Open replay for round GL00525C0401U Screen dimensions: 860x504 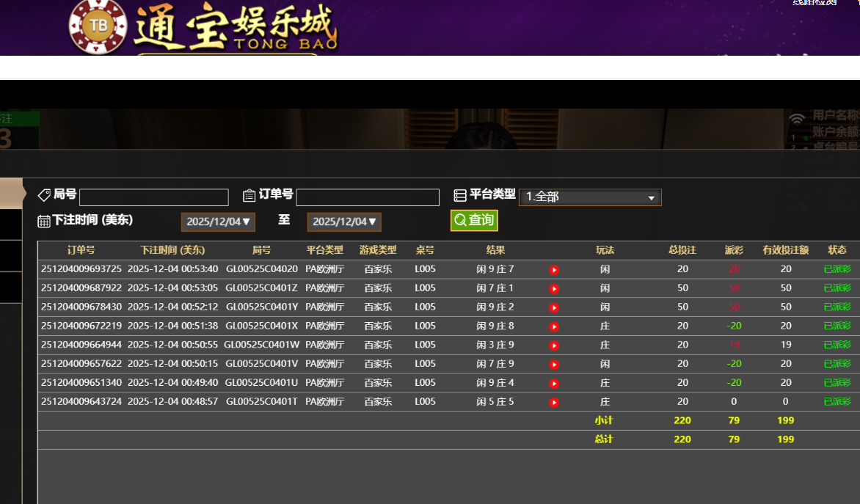point(554,383)
